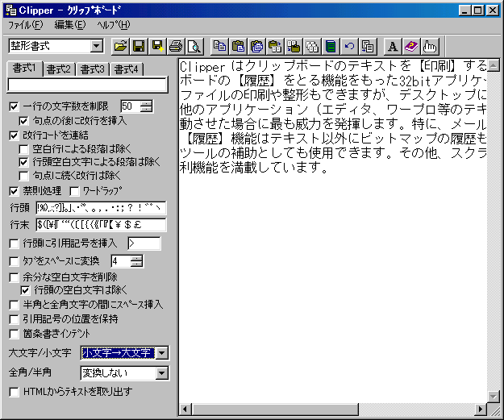Open the ファイル(F) menu
Viewport: 504px width, 420px height.
25,25
